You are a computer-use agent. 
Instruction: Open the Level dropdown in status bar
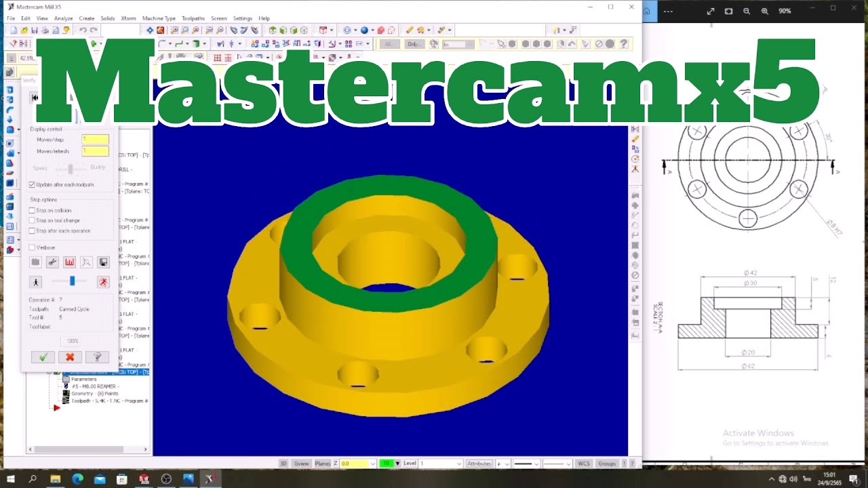tap(459, 464)
